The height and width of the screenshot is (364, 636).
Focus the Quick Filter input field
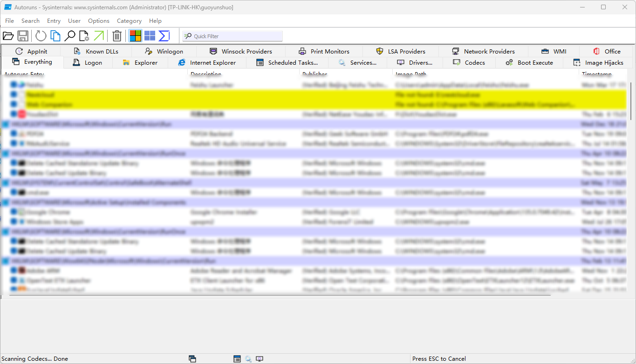[x=233, y=36]
